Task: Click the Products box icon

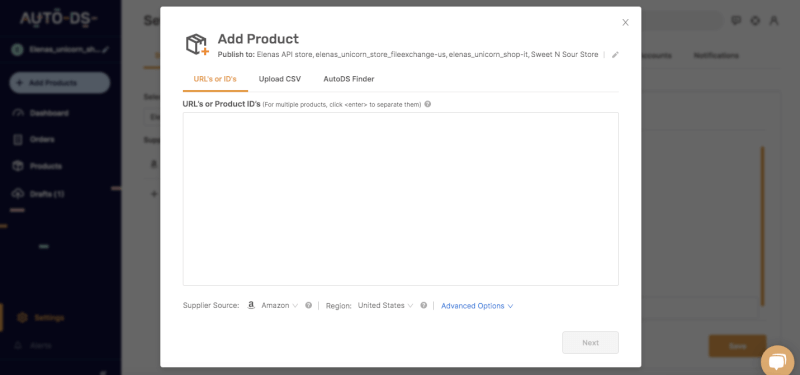Action: [x=18, y=166]
